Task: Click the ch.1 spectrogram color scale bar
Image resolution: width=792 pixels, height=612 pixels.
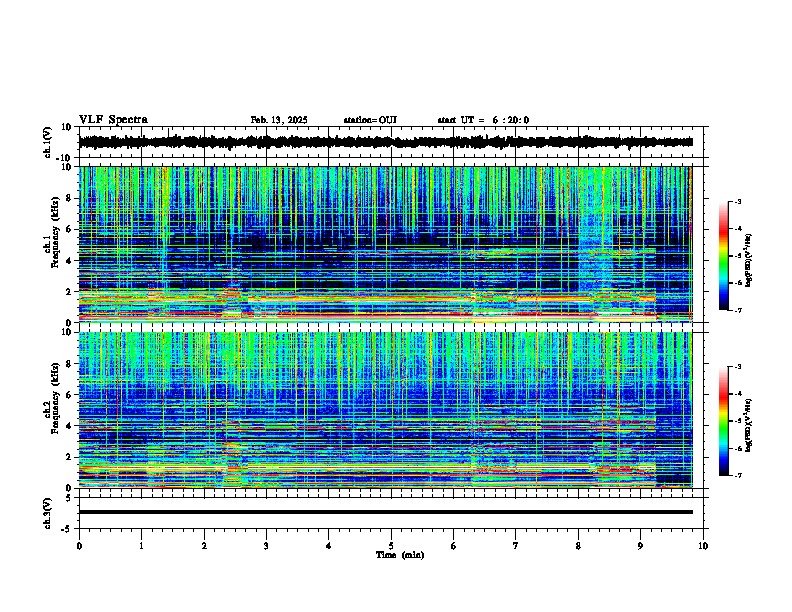Action: pos(724,256)
